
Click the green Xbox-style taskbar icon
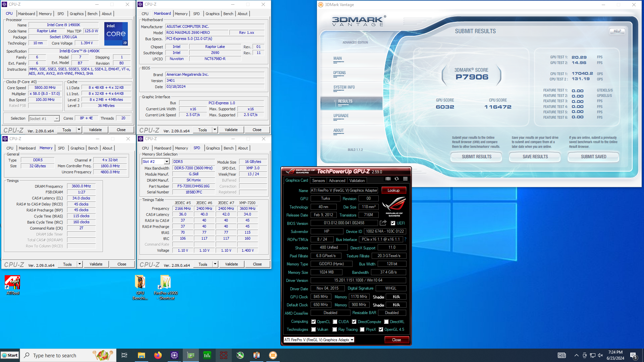point(240,355)
